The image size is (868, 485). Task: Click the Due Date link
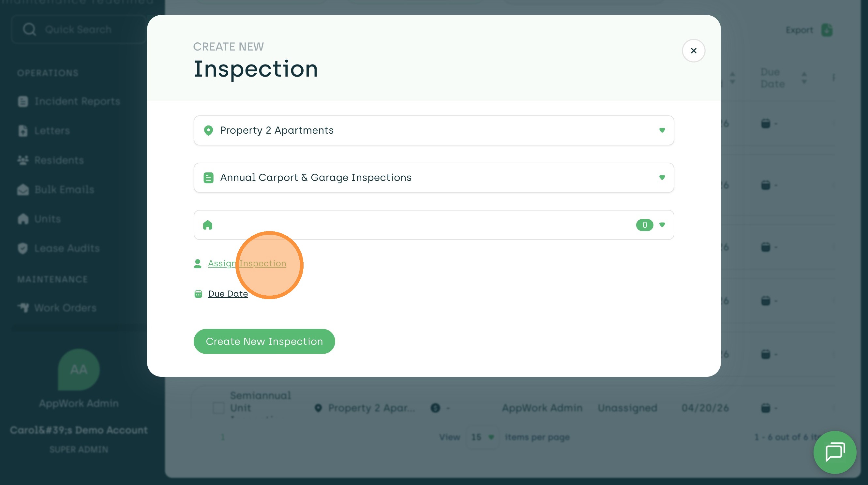tap(228, 294)
